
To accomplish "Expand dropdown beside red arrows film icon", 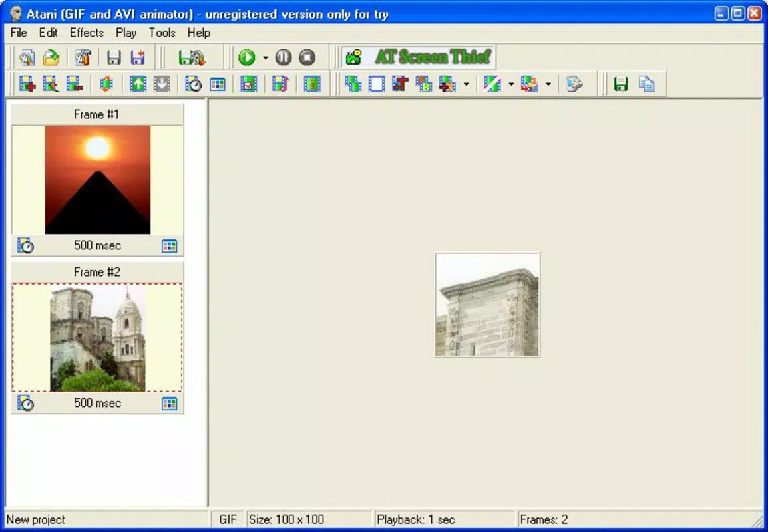I will click(548, 84).
